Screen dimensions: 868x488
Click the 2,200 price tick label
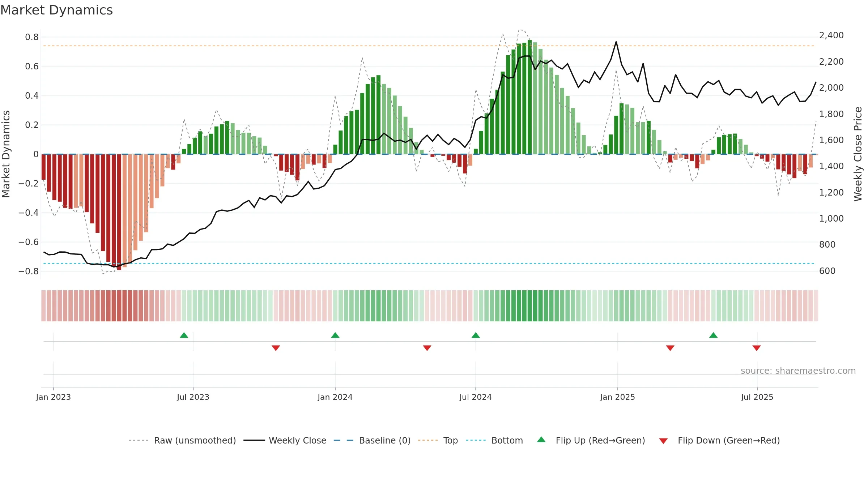click(831, 62)
